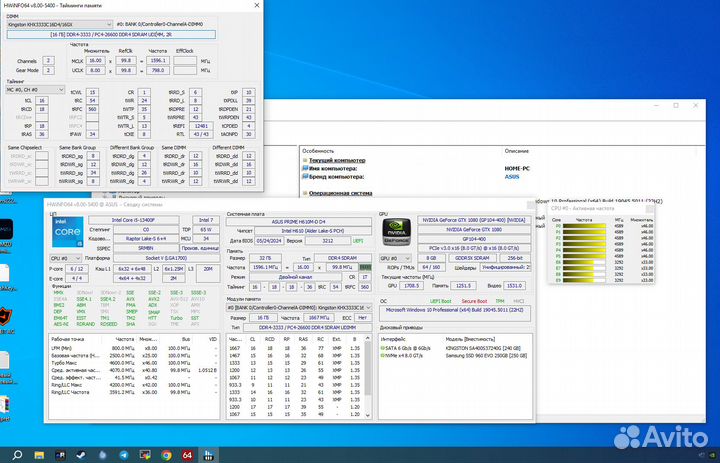The image size is (720, 463).
Task: Click the 'NVIDIA GeForce GTX 1080' name field
Action: pos(474,229)
